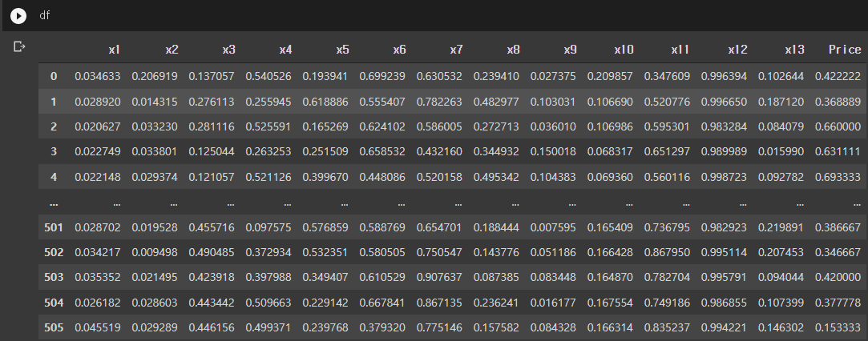Select the x8 column header
868x341 pixels.
pos(513,50)
